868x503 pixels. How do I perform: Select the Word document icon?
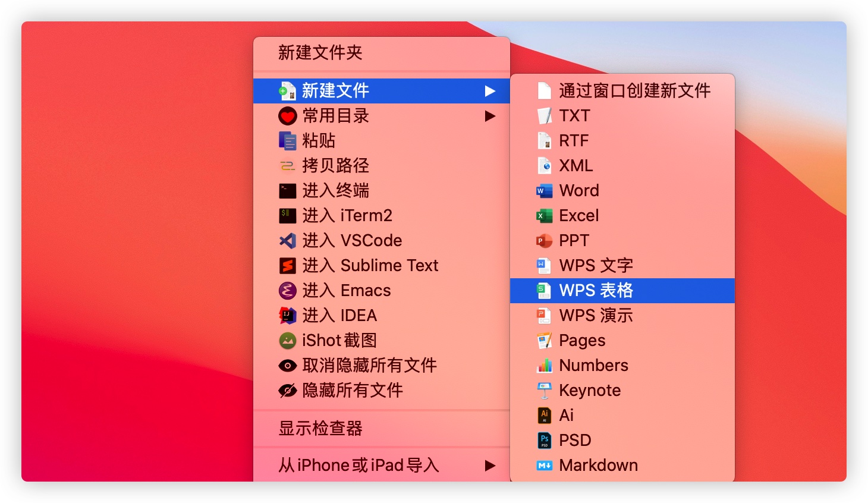point(544,190)
